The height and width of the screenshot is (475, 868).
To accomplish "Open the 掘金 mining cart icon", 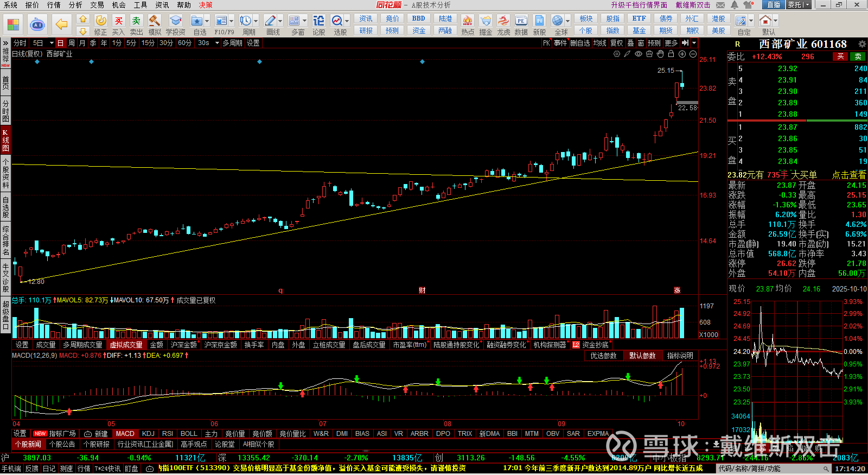I will coord(486,24).
